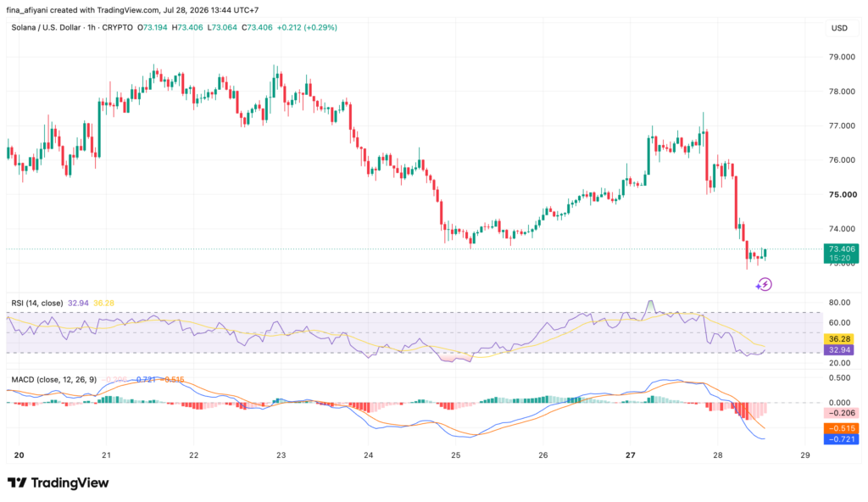Viewport: 868px width, 502px height.
Task: Click the TradingView wordmark text
Action: [x=70, y=482]
